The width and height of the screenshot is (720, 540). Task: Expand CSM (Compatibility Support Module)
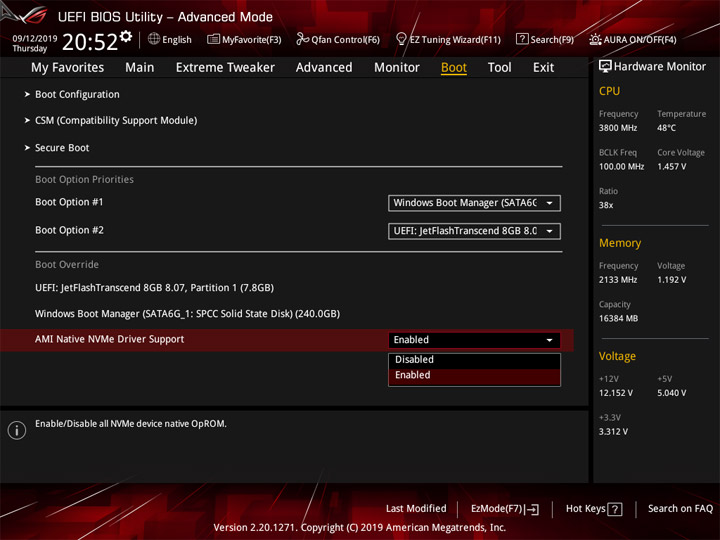click(116, 120)
